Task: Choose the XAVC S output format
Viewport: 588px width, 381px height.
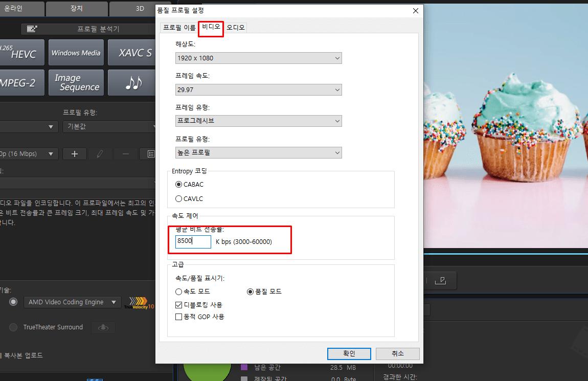Action: point(131,52)
